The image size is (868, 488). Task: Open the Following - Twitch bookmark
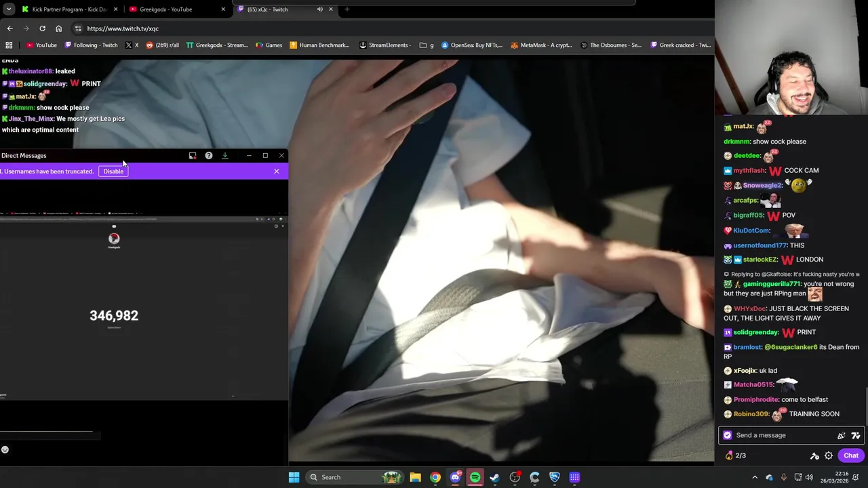point(92,45)
